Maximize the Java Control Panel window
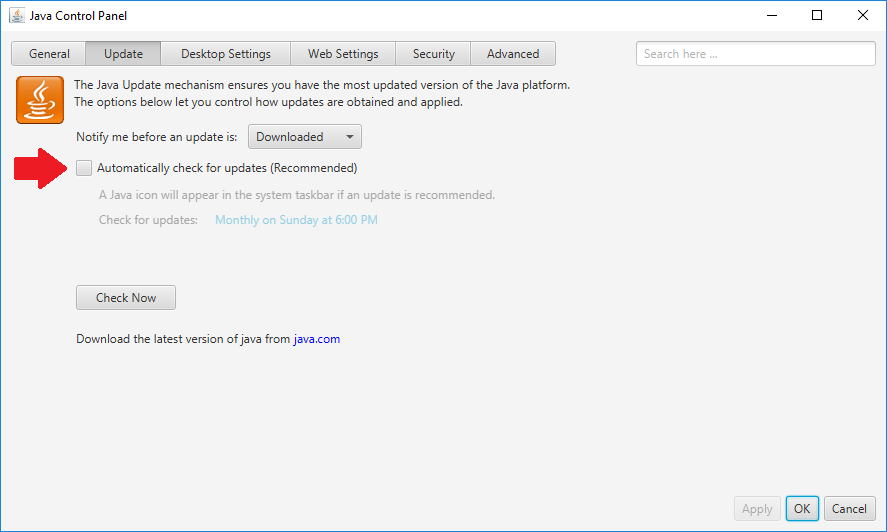This screenshot has height=532, width=887. coord(817,15)
